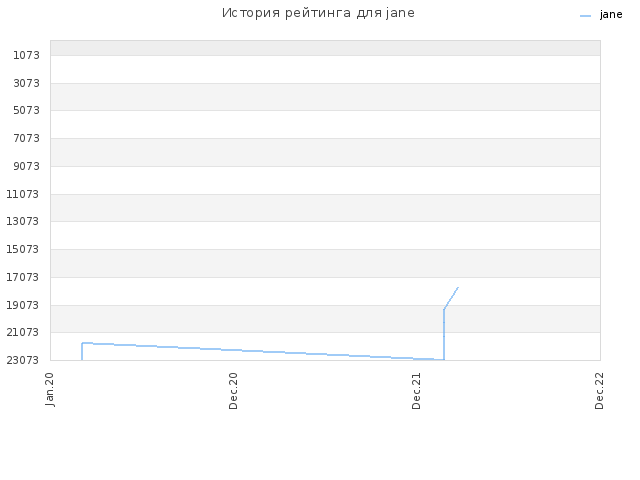The height and width of the screenshot is (480, 640).
Task: Click the Dec.21 x-axis label
Action: (x=416, y=391)
